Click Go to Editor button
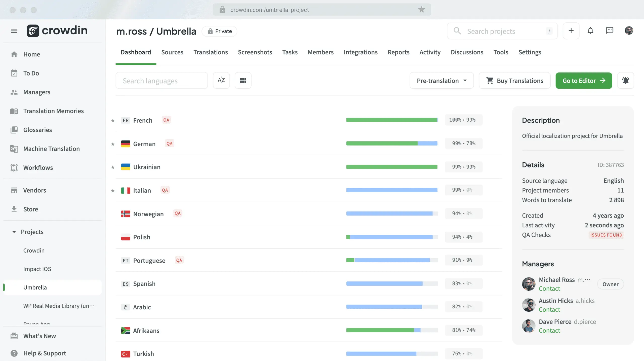The height and width of the screenshot is (361, 644). click(x=584, y=81)
